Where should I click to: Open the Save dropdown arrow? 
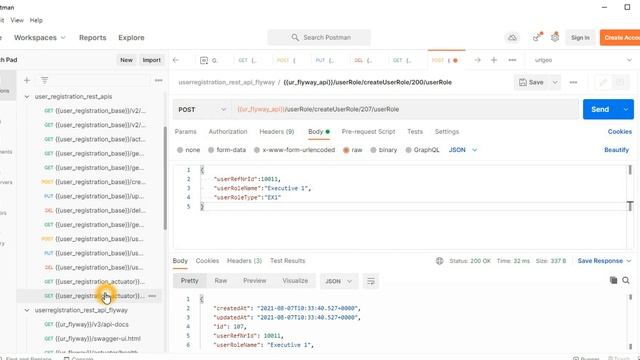tap(555, 82)
